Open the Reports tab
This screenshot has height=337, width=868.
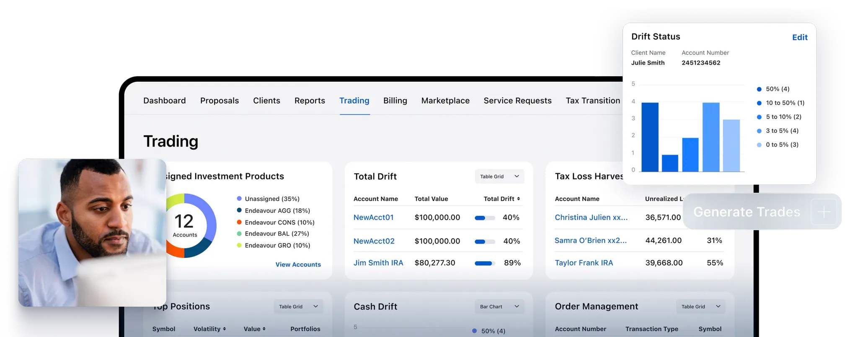tap(310, 101)
